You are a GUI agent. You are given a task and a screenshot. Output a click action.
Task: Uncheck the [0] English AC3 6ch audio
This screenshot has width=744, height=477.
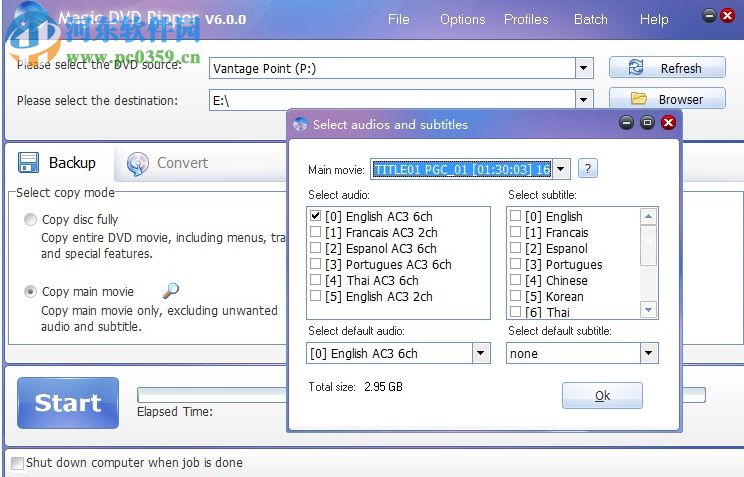(x=315, y=216)
